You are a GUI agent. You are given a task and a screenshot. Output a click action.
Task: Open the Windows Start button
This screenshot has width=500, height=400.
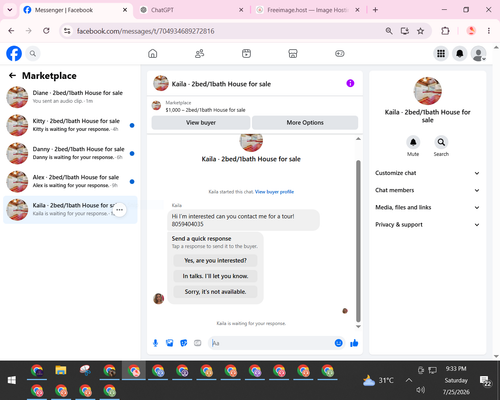[x=12, y=380]
